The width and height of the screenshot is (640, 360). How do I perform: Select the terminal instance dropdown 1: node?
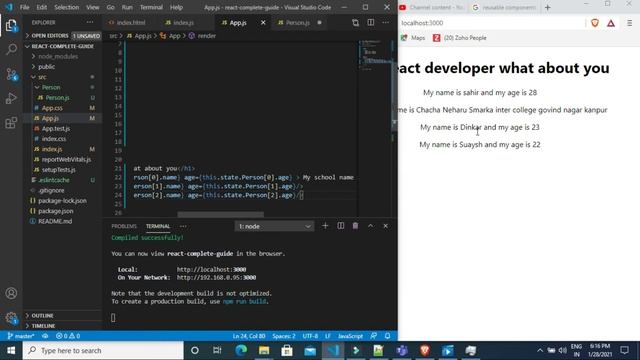(274, 226)
